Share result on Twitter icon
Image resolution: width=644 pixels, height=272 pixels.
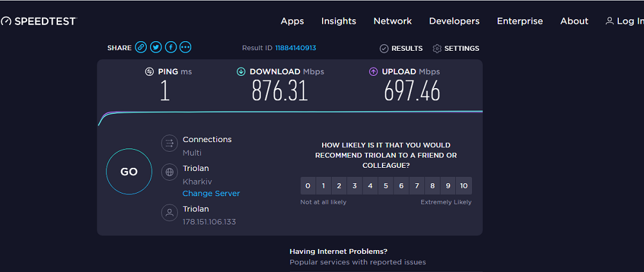pyautogui.click(x=156, y=48)
